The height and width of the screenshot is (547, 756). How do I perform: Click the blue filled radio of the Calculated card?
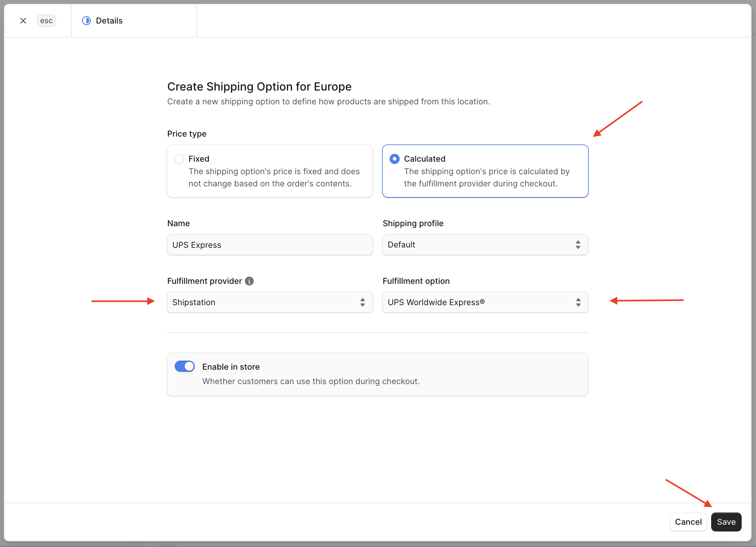pyautogui.click(x=394, y=159)
